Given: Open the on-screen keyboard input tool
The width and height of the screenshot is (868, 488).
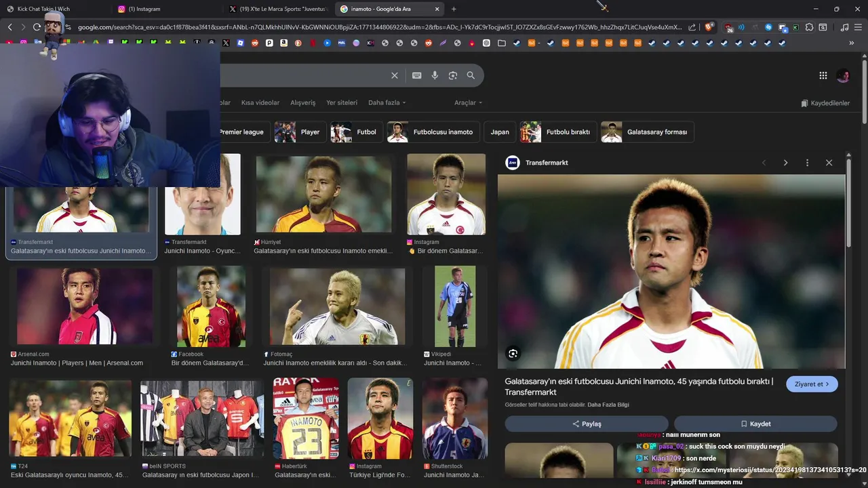Looking at the screenshot, I should click(x=416, y=75).
